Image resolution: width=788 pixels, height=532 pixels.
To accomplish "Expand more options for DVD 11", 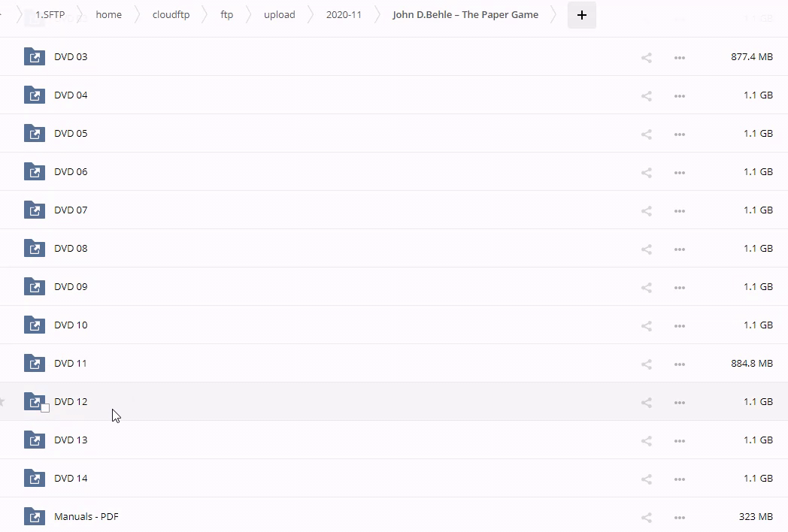I will [x=679, y=364].
